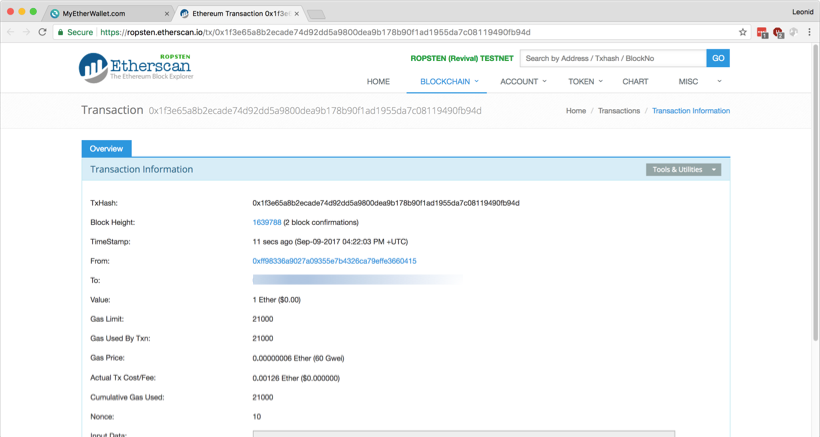Reload the page with refresh icon

(42, 32)
